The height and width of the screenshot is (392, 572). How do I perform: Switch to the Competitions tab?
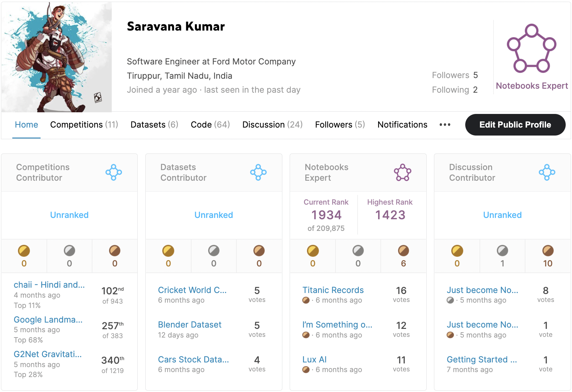click(x=84, y=125)
